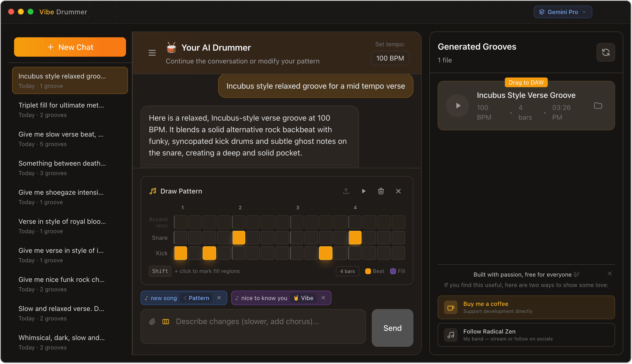Open the pattern grid icon in message box
The width and height of the screenshot is (632, 364).
click(166, 322)
